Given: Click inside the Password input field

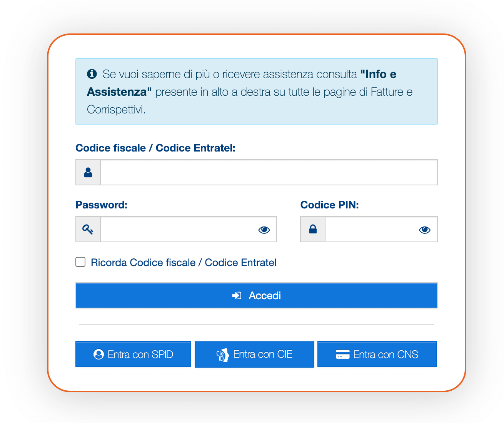Looking at the screenshot, I should (181, 229).
